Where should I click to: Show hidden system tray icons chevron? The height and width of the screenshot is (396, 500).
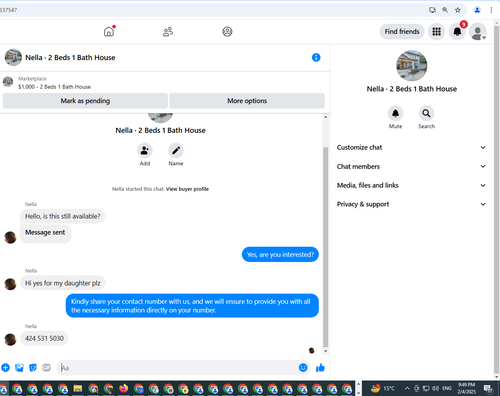407,388
